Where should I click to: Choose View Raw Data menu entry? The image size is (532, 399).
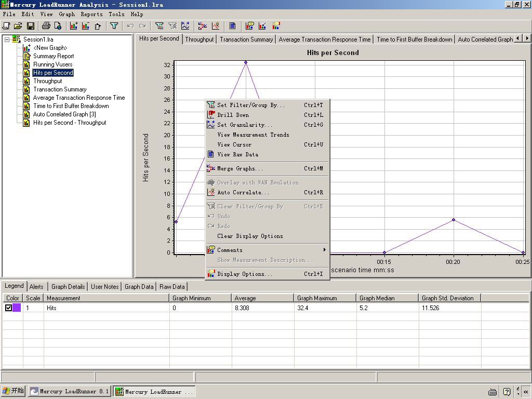coord(268,154)
